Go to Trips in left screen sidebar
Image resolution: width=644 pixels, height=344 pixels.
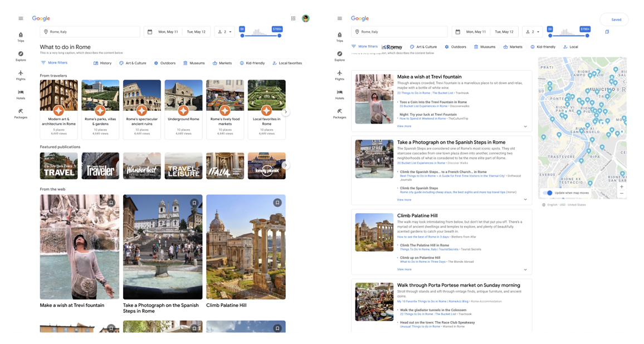click(21, 37)
